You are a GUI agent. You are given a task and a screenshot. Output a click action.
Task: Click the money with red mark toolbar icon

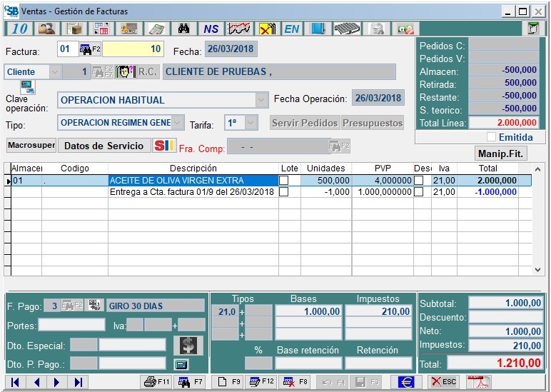tap(405, 29)
